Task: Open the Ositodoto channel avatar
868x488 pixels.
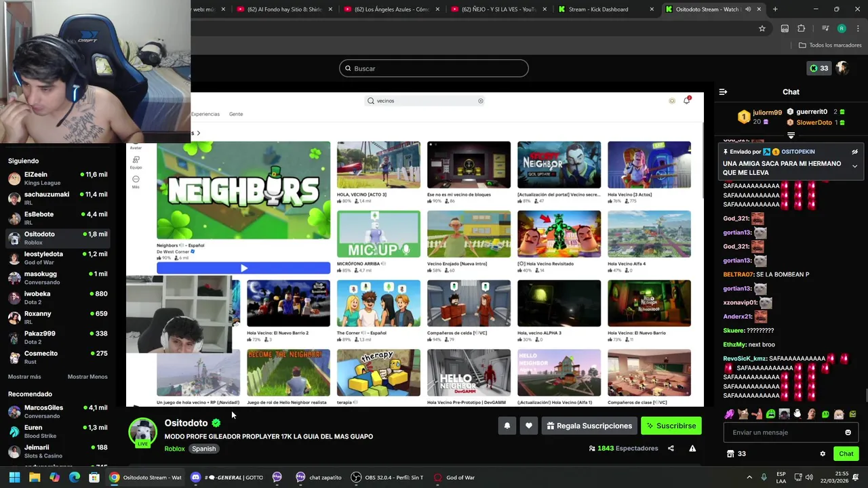Action: coord(142,432)
